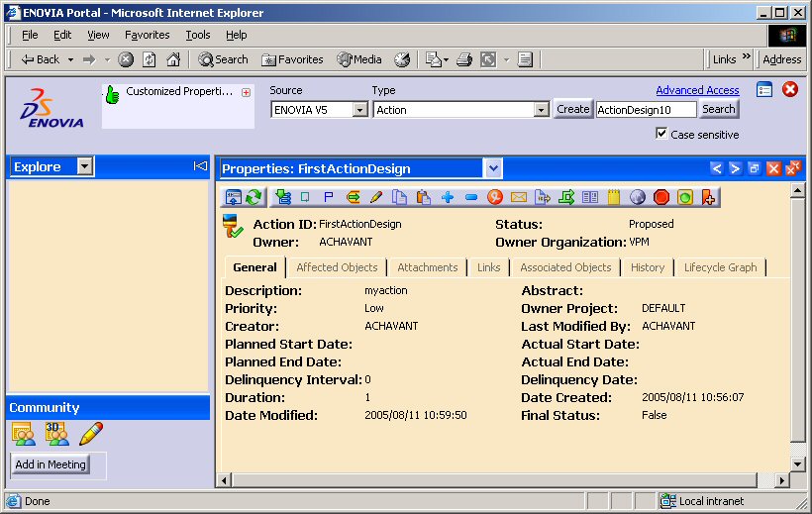The image size is (812, 514).
Task: Open the meeting people icon in Community
Action: click(24, 434)
